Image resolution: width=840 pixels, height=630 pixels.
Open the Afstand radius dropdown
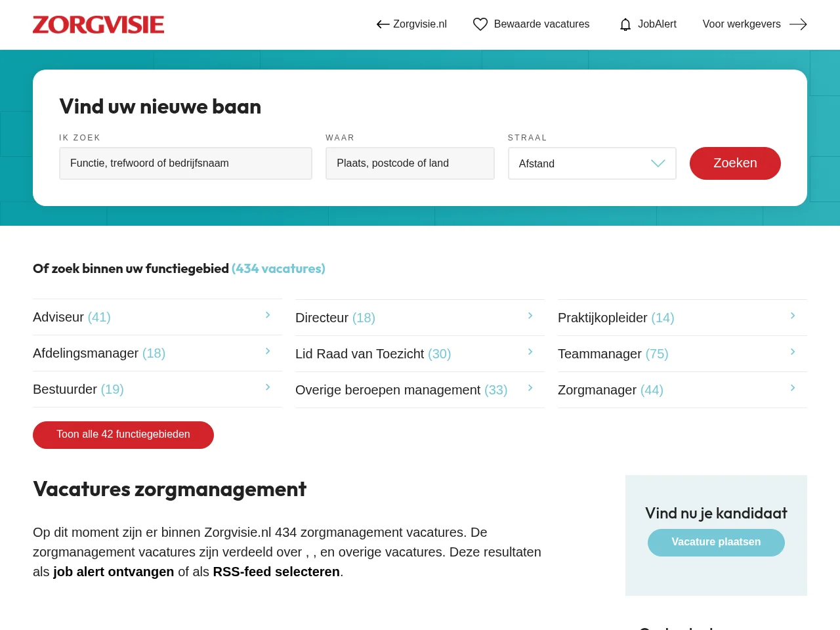coord(592,163)
